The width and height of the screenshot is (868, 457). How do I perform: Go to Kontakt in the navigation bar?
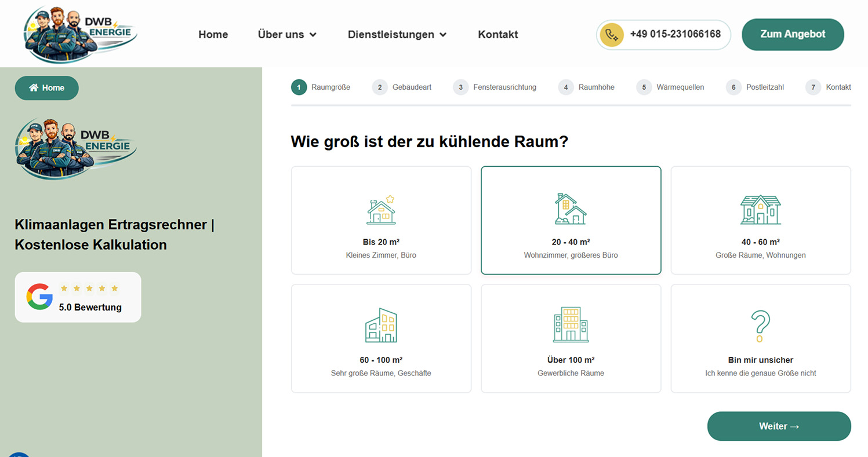click(x=497, y=35)
